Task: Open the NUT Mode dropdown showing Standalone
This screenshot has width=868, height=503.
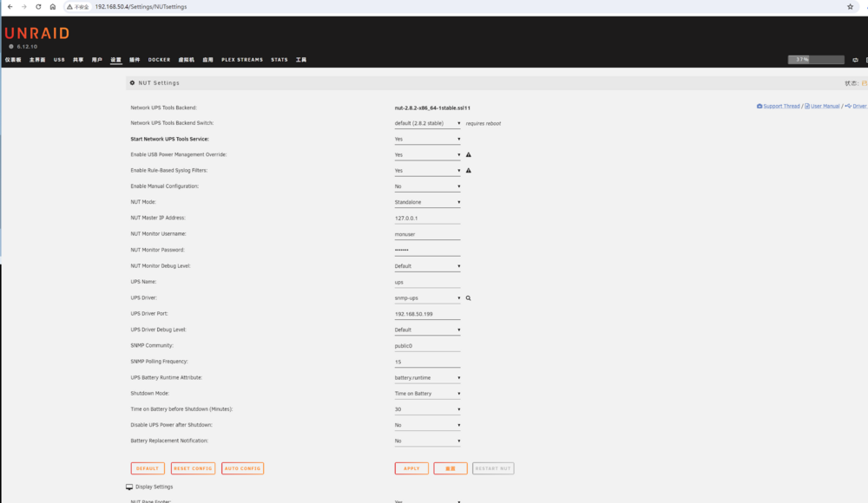Action: coord(427,203)
